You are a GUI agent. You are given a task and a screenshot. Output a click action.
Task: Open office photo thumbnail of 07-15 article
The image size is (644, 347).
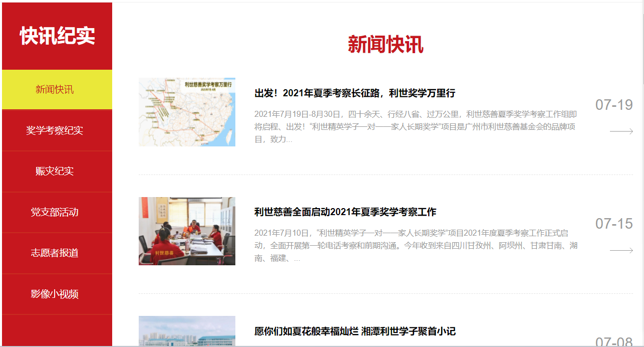pos(187,231)
